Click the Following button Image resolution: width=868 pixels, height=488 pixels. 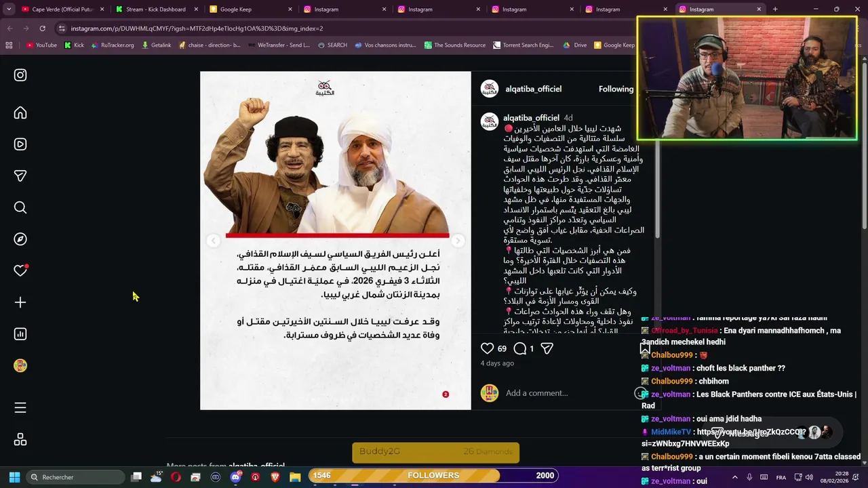pos(616,89)
